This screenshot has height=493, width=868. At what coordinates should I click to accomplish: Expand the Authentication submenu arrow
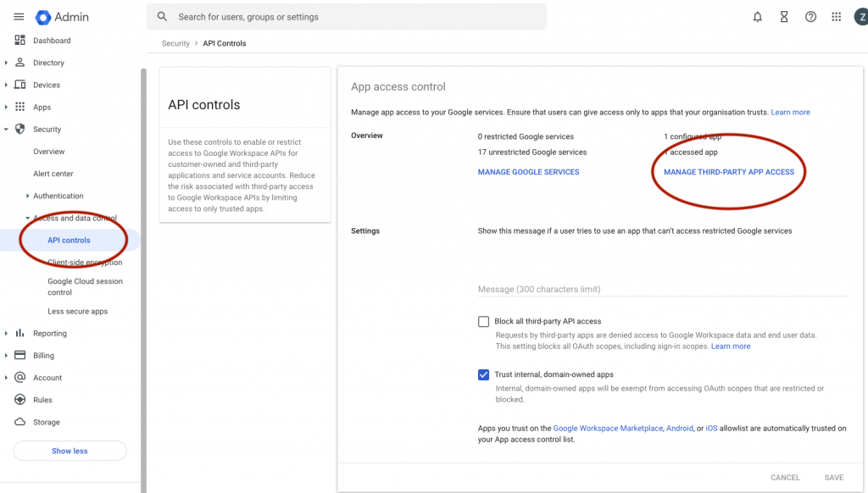(x=27, y=196)
